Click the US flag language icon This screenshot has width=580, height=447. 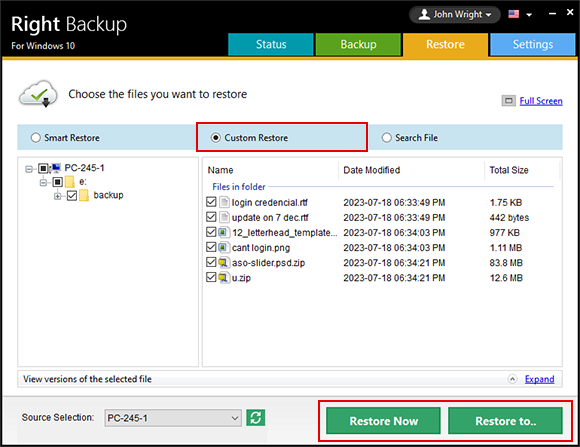513,14
